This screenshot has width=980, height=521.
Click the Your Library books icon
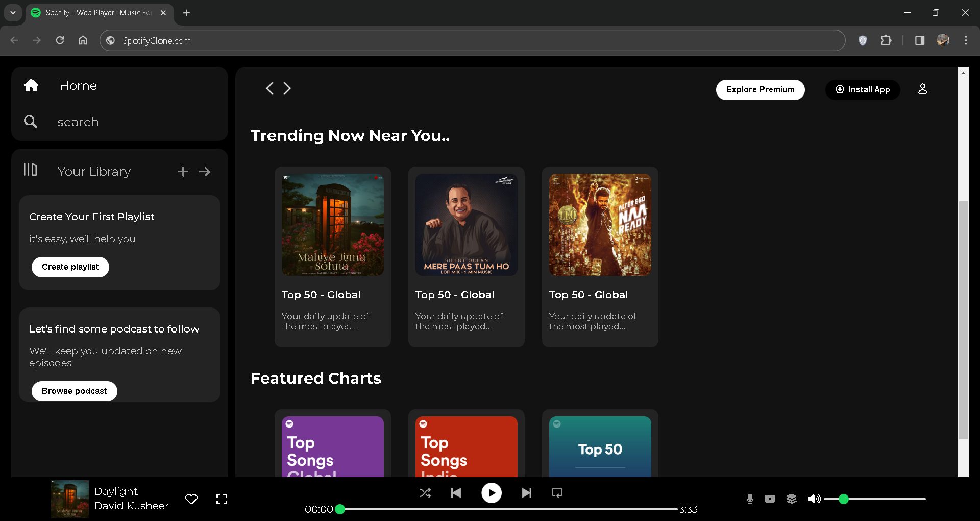(30, 170)
